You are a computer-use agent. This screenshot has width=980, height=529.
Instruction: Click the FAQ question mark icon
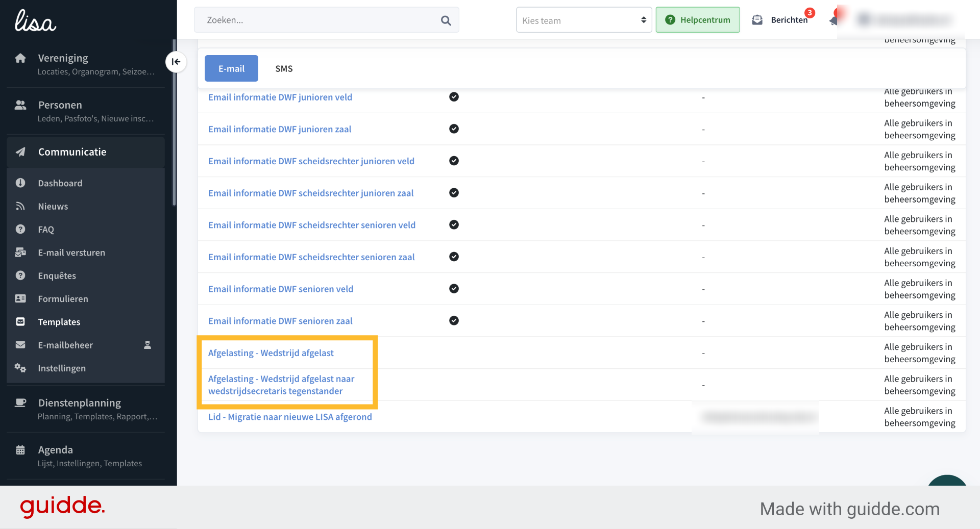[x=20, y=229]
